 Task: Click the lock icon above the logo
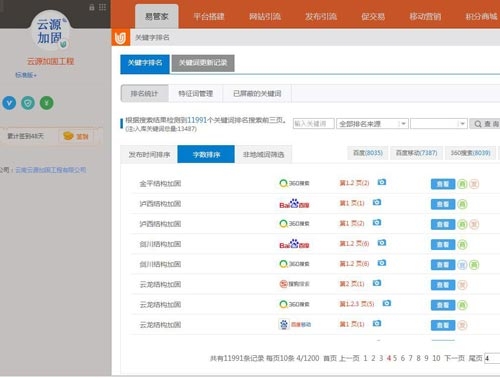pyautogui.click(x=92, y=7)
